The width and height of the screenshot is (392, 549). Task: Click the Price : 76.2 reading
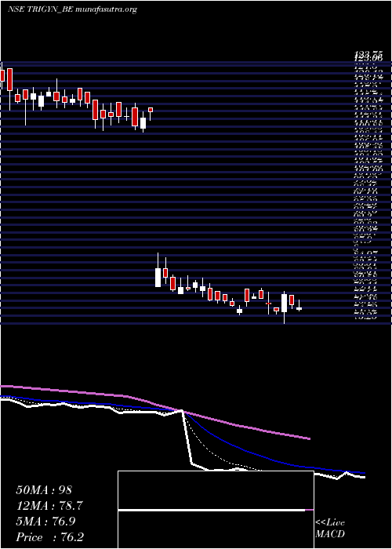tap(49, 537)
